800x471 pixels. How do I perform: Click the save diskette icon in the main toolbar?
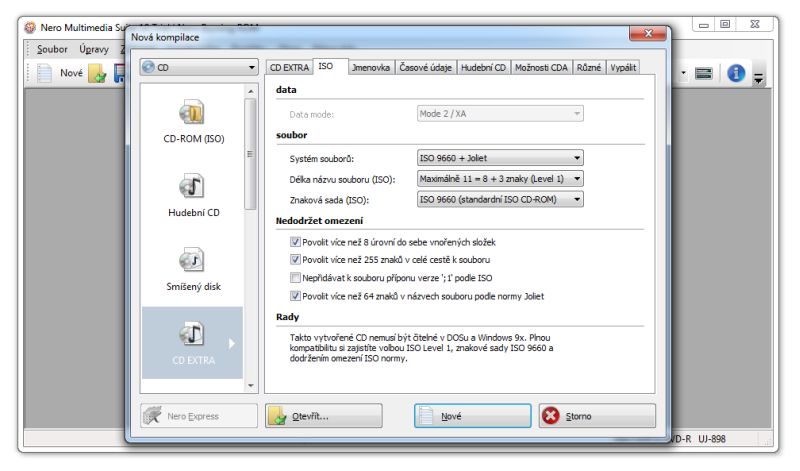click(x=120, y=73)
